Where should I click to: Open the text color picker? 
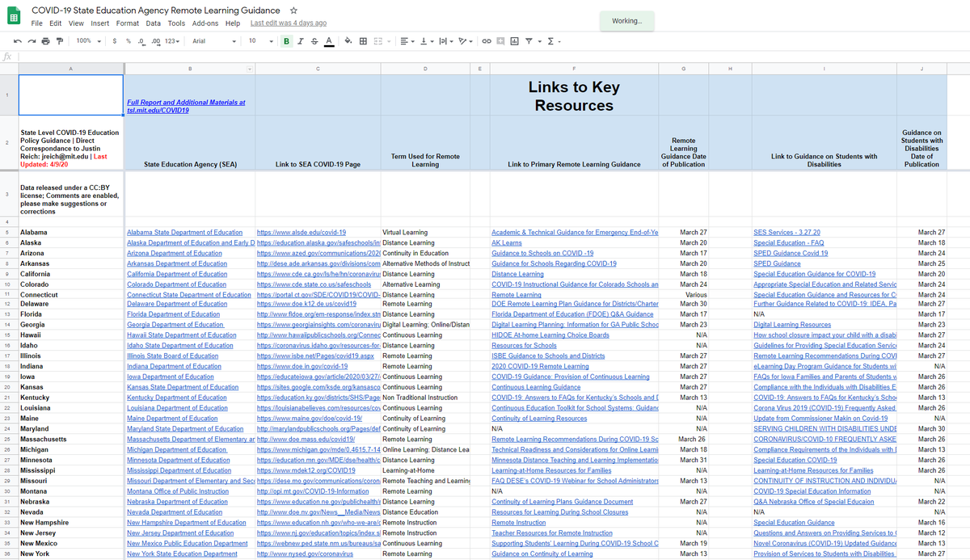pos(328,41)
